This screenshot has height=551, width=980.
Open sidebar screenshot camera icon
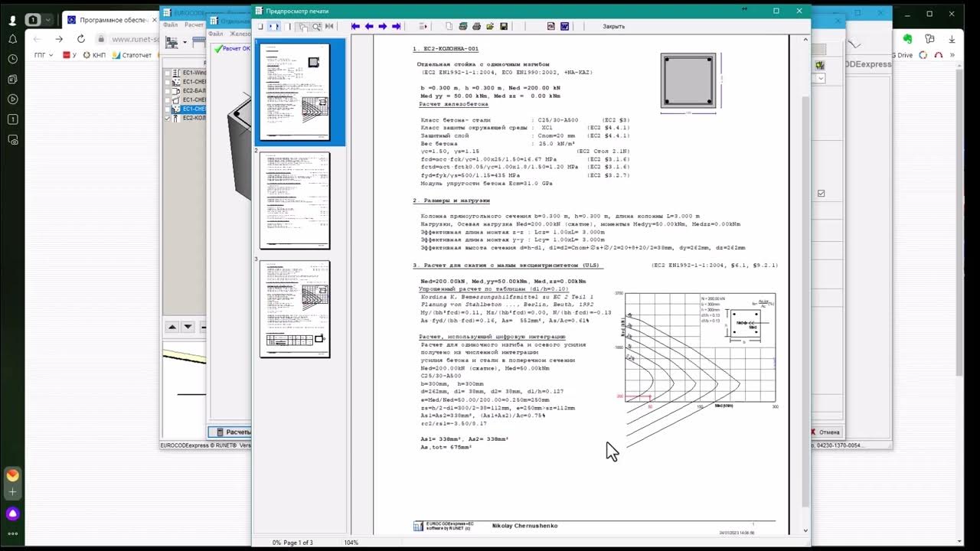pyautogui.click(x=12, y=139)
